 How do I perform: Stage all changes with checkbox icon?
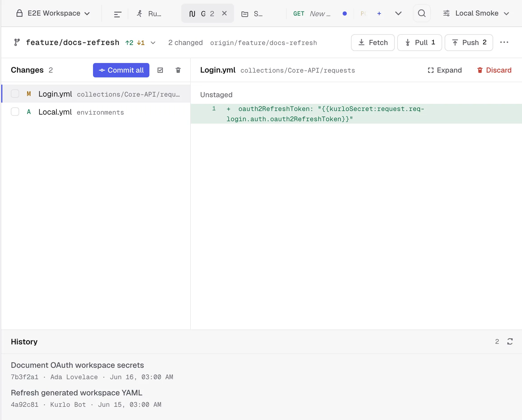[160, 70]
